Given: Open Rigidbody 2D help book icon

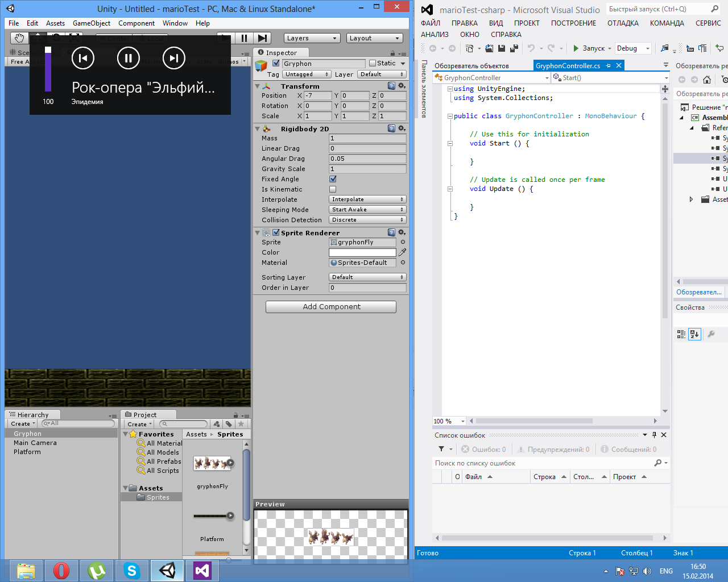Looking at the screenshot, I should [x=392, y=128].
